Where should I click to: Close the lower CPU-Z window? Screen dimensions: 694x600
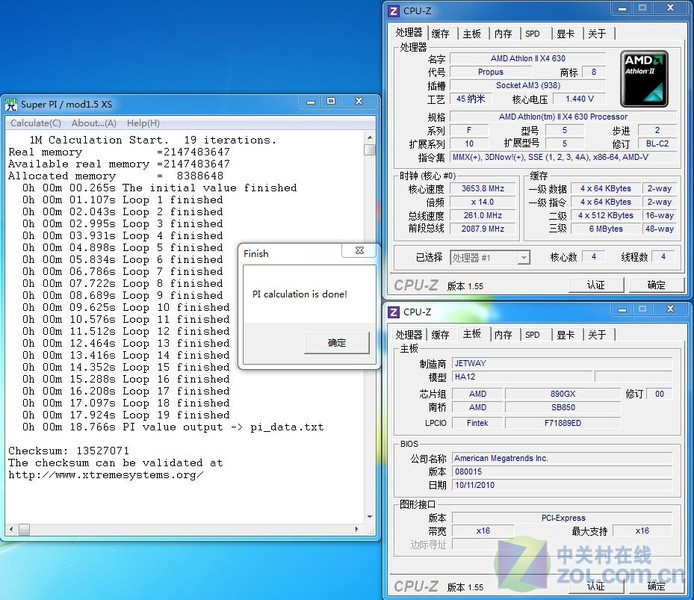click(670, 309)
